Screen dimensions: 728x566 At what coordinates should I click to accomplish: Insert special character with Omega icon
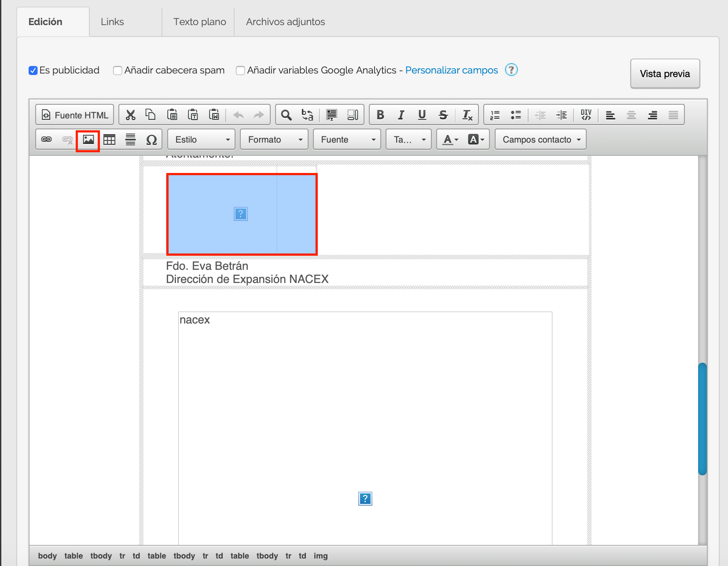(x=151, y=140)
